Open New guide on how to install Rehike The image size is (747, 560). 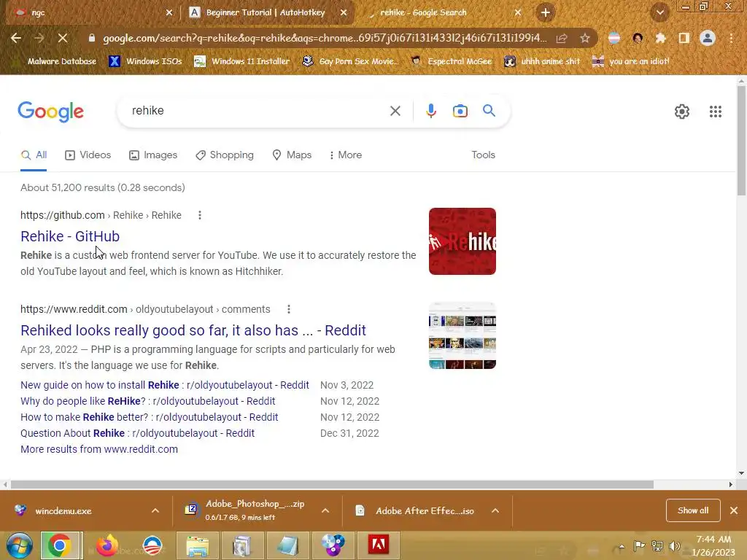pyautogui.click(x=165, y=385)
